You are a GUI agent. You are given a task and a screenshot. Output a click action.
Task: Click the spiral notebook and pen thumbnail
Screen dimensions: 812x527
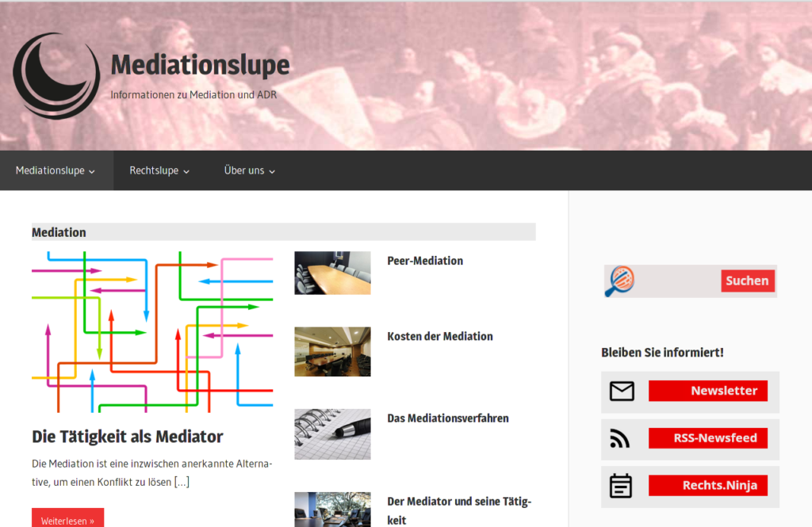[x=332, y=434]
